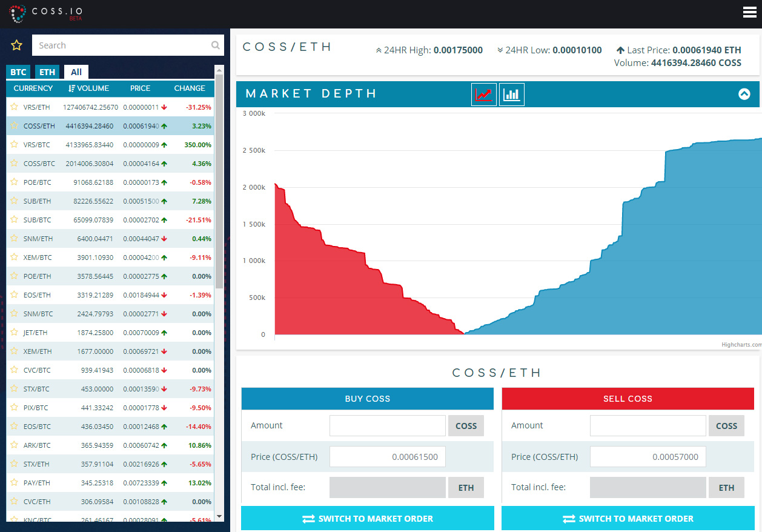Screen dimensions: 762x532
Task: Click the SELL COSS panel header
Action: [628, 399]
